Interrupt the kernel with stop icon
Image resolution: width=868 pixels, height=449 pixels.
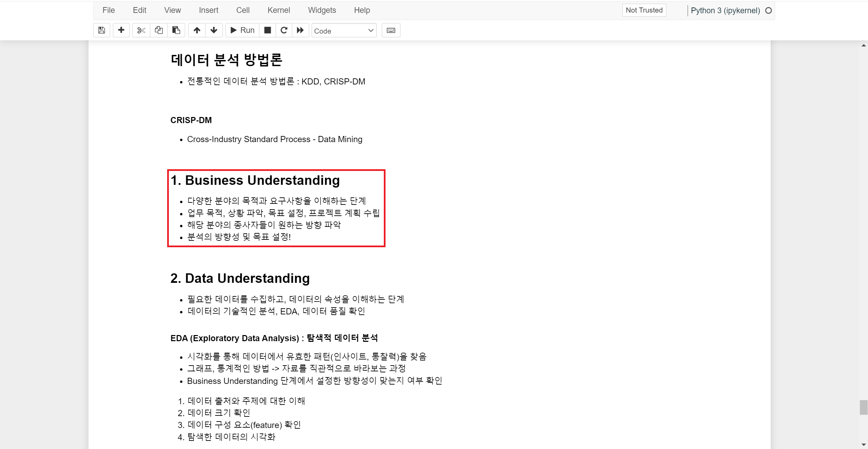[268, 30]
